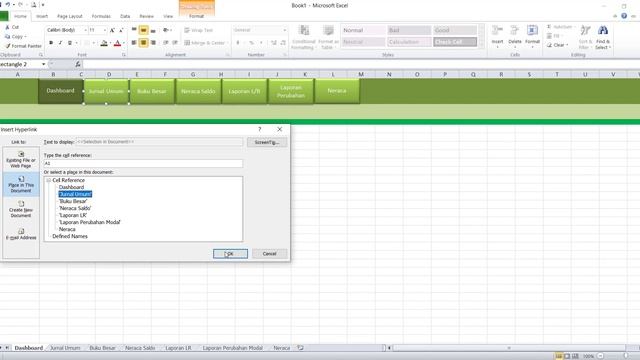Switch to Page Layout view in status bar
The image size is (640, 360).
click(x=567, y=356)
